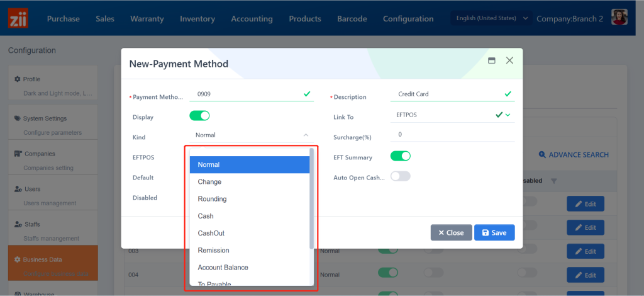Viewport: 644px width, 296px height.
Task: Choose the CashOut option
Action: click(x=211, y=233)
